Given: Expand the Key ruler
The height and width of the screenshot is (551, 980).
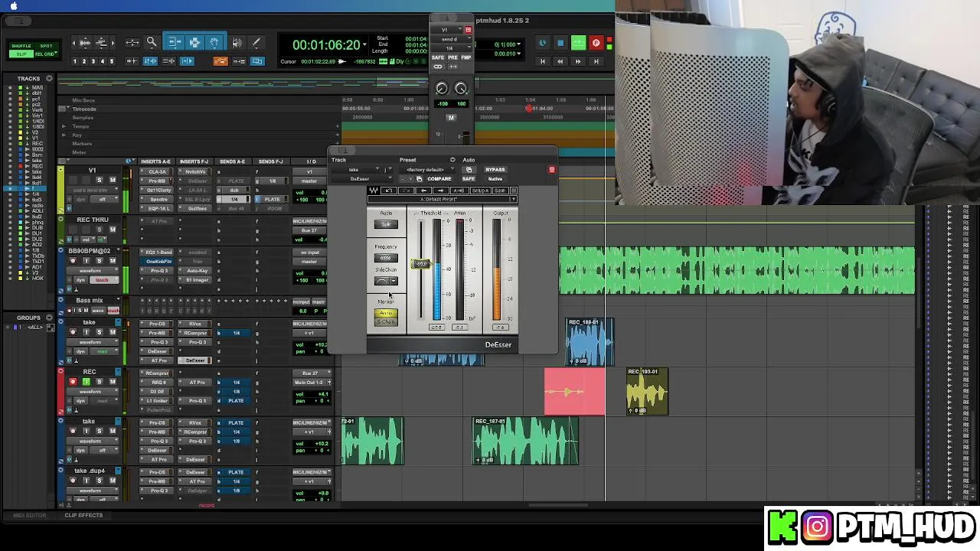Looking at the screenshot, I should click(x=64, y=135).
